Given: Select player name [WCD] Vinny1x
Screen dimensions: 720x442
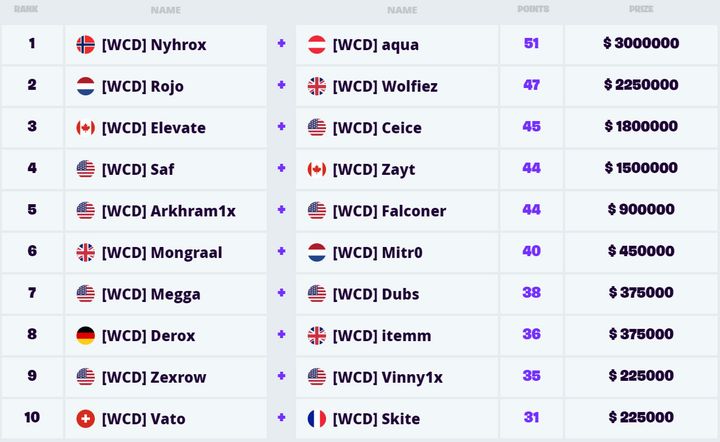Looking at the screenshot, I should [388, 377].
